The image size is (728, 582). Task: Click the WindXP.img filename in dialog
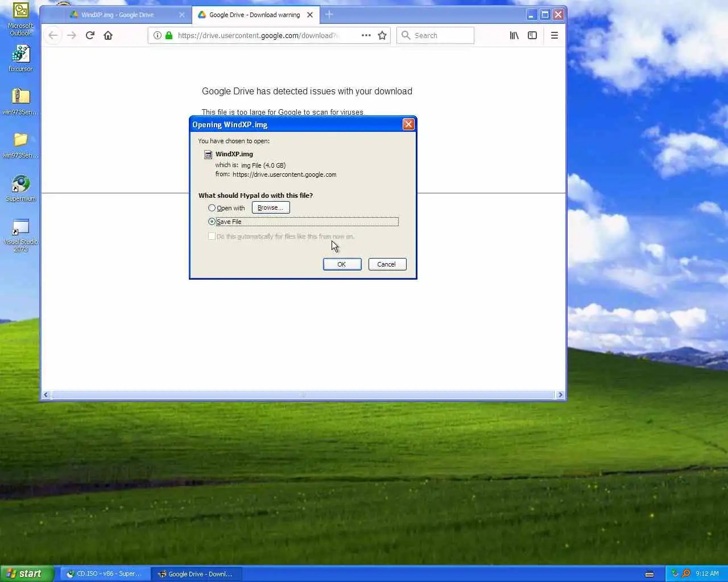click(x=234, y=154)
